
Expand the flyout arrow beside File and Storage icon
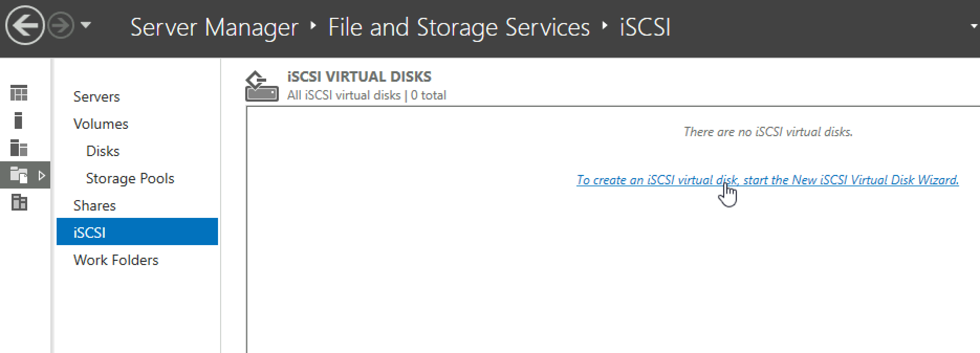click(x=42, y=175)
